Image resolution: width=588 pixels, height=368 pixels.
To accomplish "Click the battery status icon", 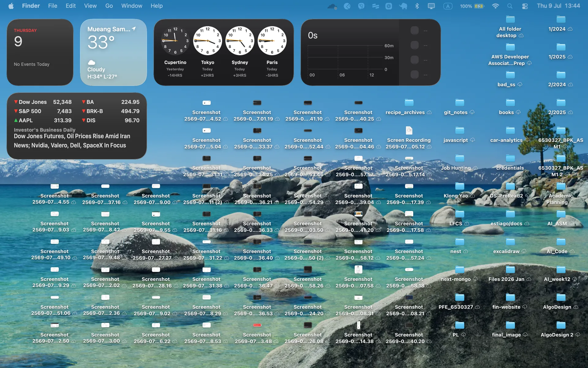I will point(479,6).
